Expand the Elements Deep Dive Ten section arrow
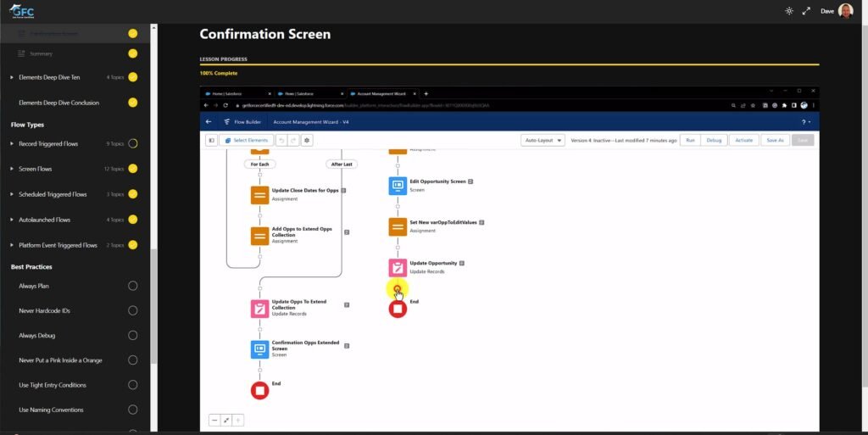The height and width of the screenshot is (435, 868). [x=12, y=77]
